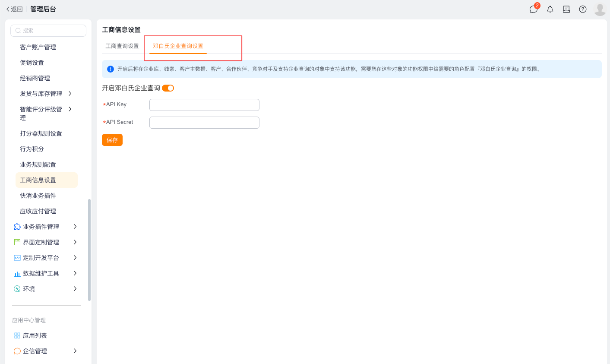Click the 定制开发平台 code icon

click(x=17, y=258)
